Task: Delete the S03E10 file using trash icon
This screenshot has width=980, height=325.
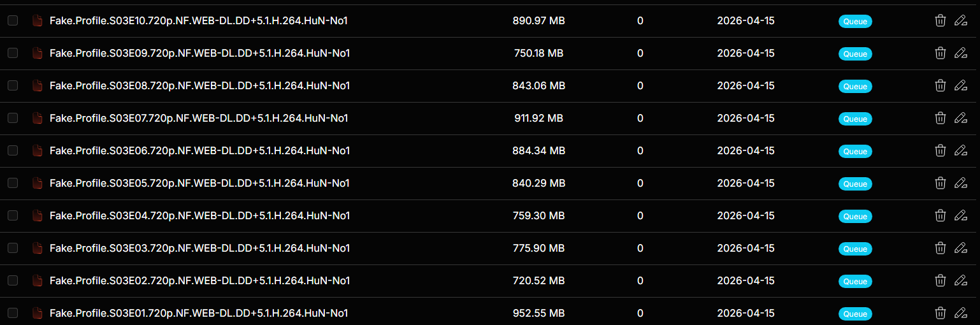Action: click(x=940, y=21)
